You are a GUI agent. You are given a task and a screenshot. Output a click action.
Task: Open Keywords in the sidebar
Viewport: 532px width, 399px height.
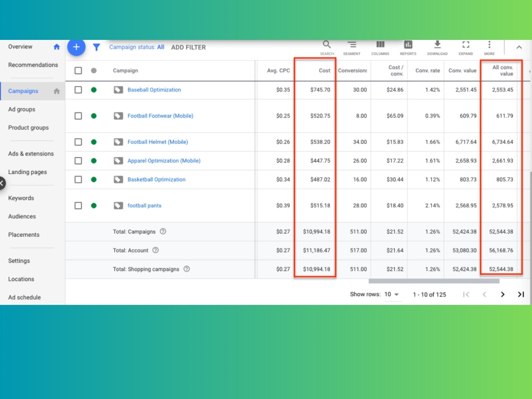pos(21,198)
